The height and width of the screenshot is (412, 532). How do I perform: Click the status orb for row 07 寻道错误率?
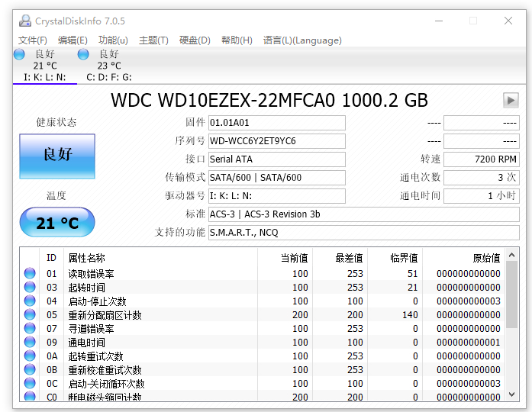[x=30, y=328]
